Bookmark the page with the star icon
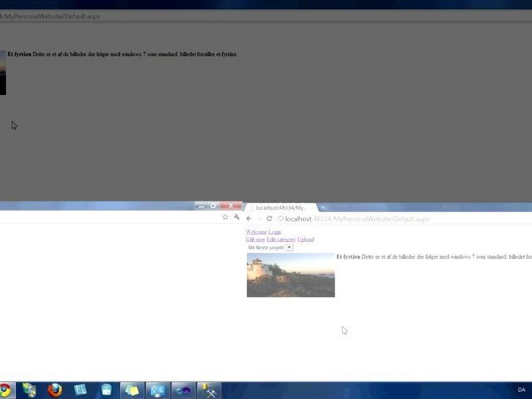Screen dimensions: 532x399 pos(225,217)
